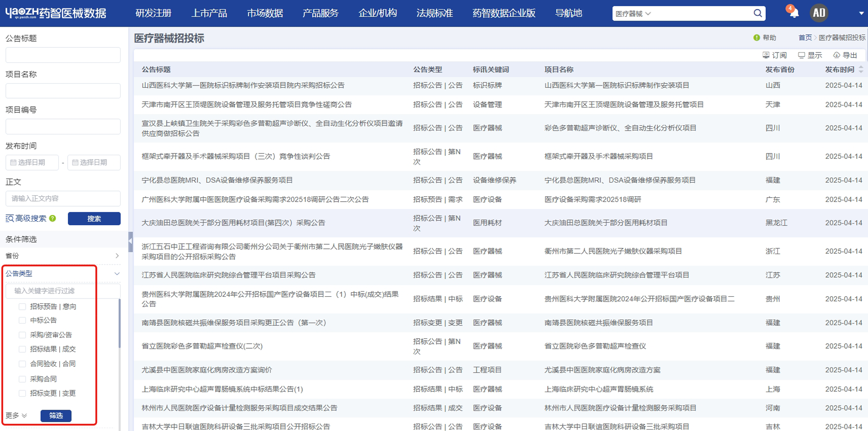Click 设备维修保养 keyword cell
The image size is (868, 431).
pyautogui.click(x=495, y=180)
